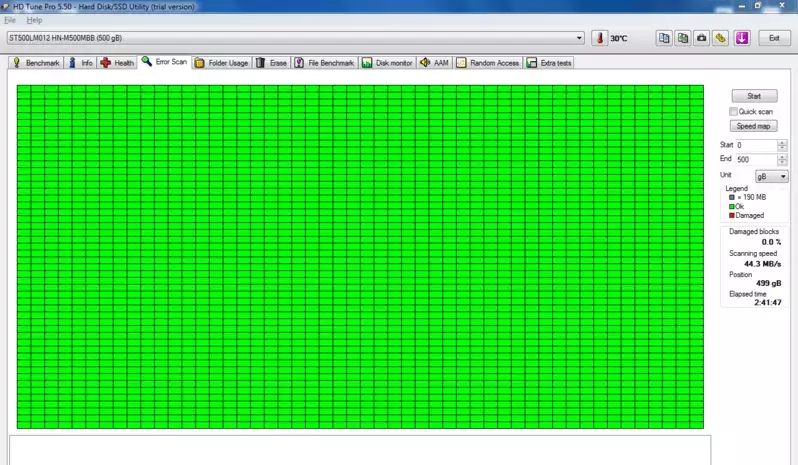Open the Help menu

point(35,20)
